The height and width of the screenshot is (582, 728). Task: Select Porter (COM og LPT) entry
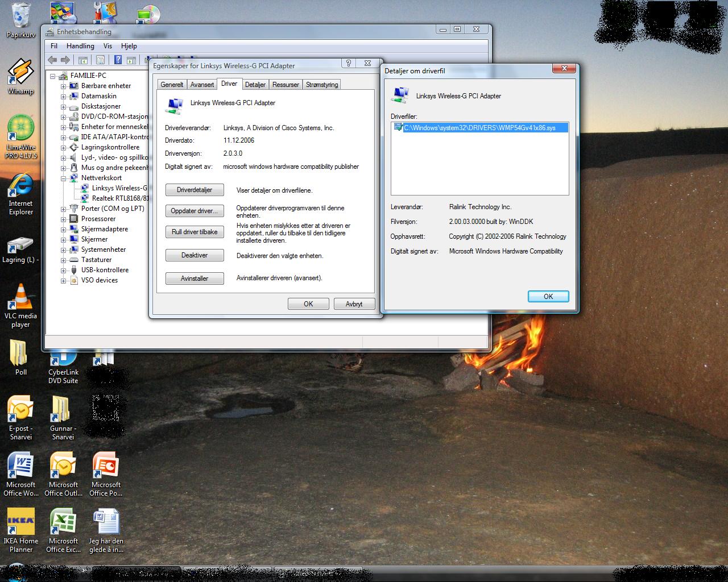pyautogui.click(x=113, y=209)
